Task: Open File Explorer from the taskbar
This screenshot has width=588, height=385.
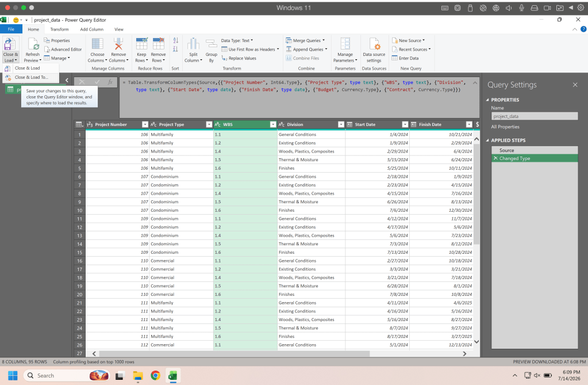Action: click(137, 375)
